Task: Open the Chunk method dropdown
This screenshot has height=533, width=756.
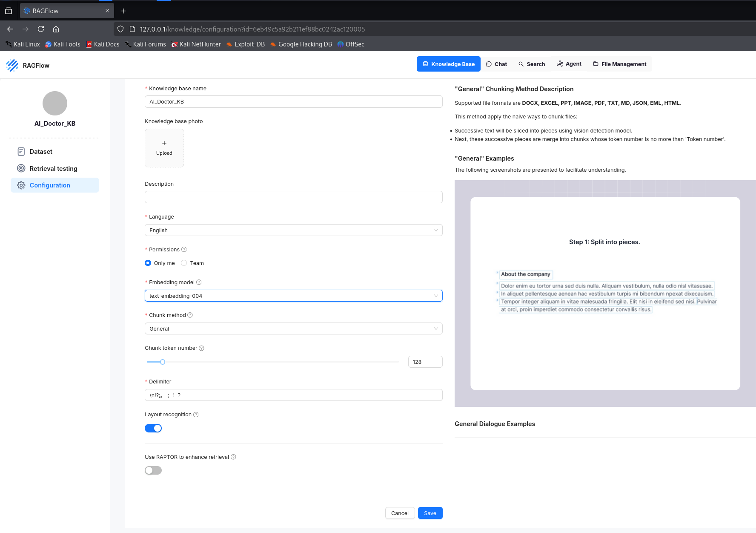Action: (293, 329)
